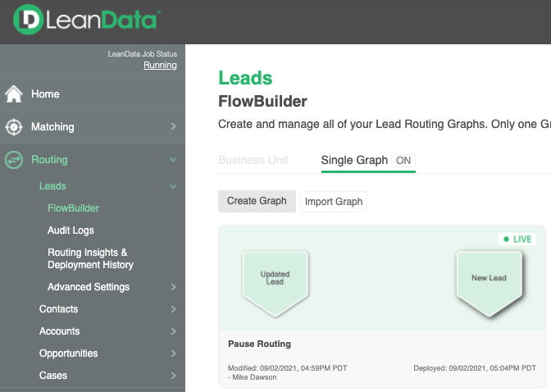Viewport: 551px width, 392px height.
Task: Click the Home house icon
Action: click(14, 94)
